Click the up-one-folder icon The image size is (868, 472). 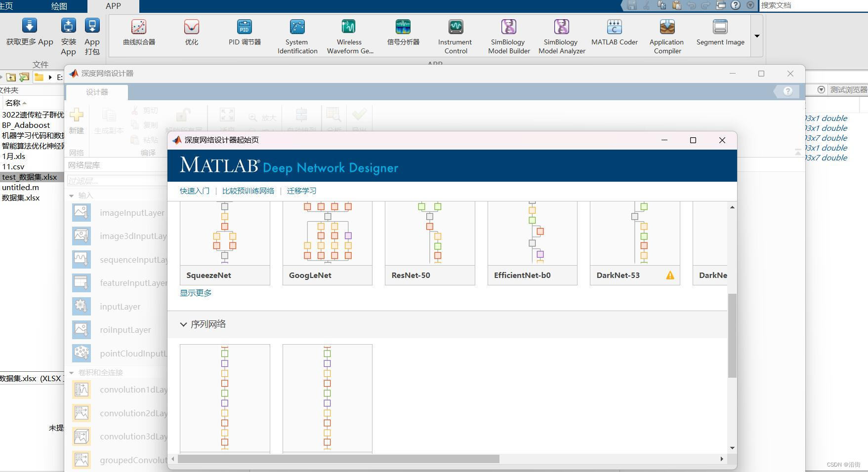tap(11, 77)
